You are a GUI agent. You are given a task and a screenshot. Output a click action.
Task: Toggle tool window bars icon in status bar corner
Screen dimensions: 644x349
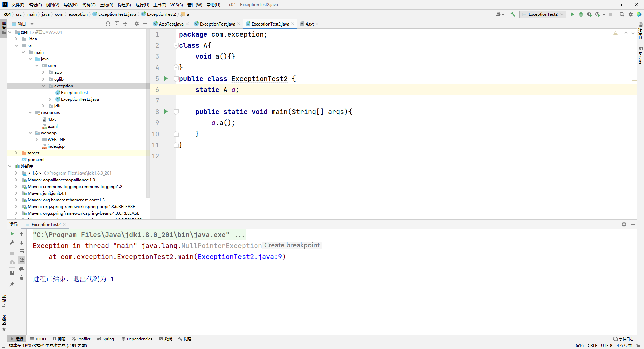(4, 346)
